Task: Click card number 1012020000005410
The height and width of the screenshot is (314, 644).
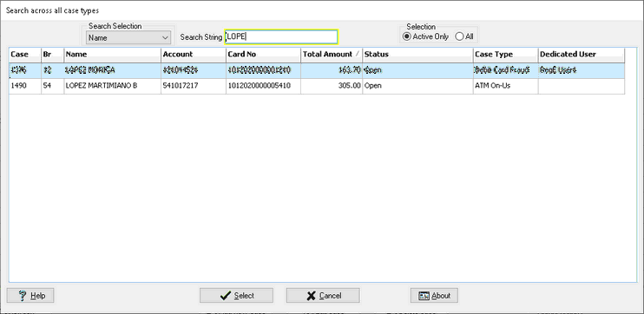Action: pos(260,86)
